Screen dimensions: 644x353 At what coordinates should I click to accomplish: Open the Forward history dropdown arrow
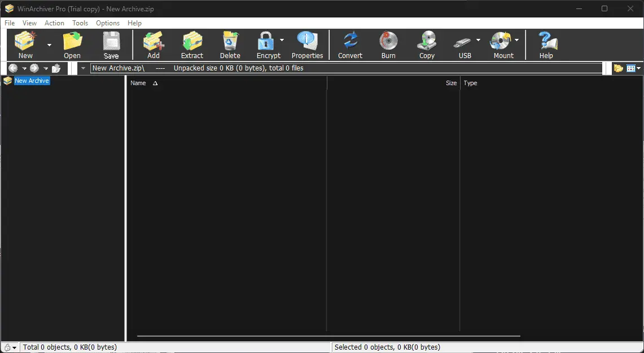(x=46, y=69)
